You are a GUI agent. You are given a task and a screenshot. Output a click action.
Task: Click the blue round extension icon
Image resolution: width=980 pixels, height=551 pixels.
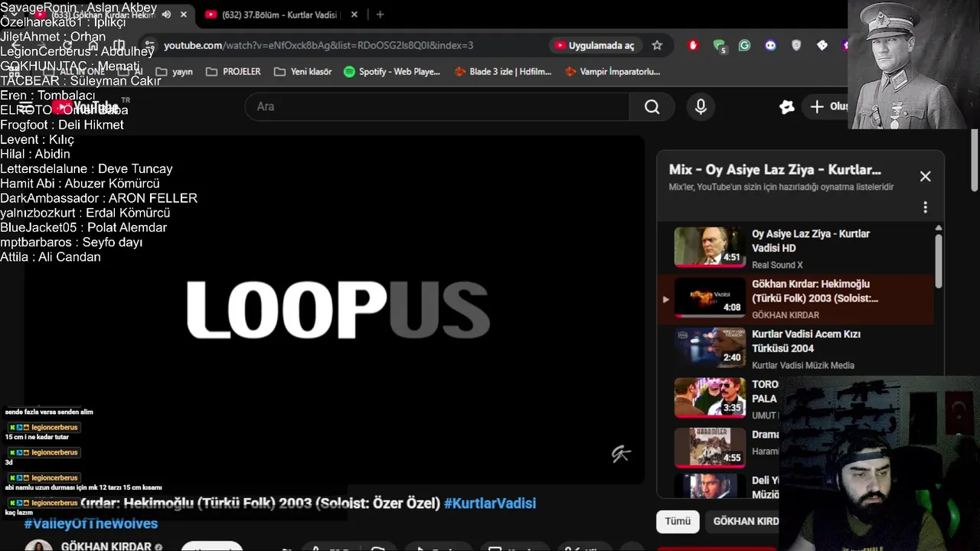pyautogui.click(x=770, y=45)
